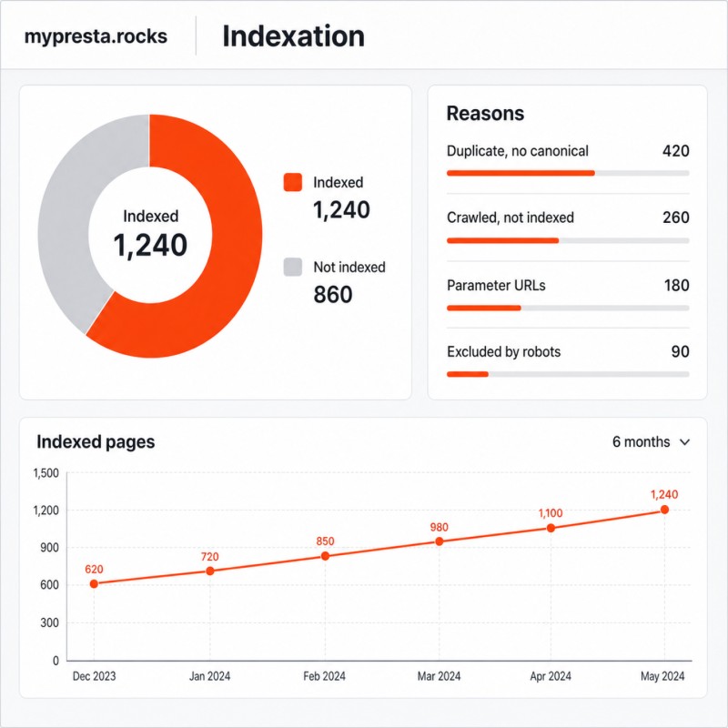Click the 300 y-axis label
728x728 pixels.
49,622
